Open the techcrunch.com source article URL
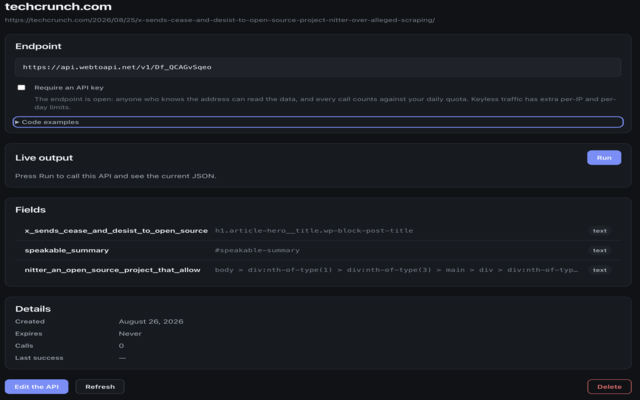 click(220, 20)
